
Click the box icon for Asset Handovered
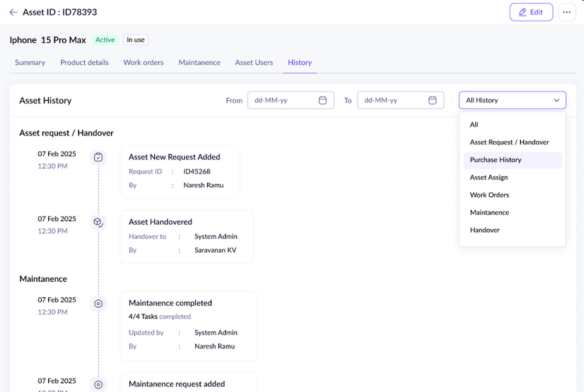point(98,222)
